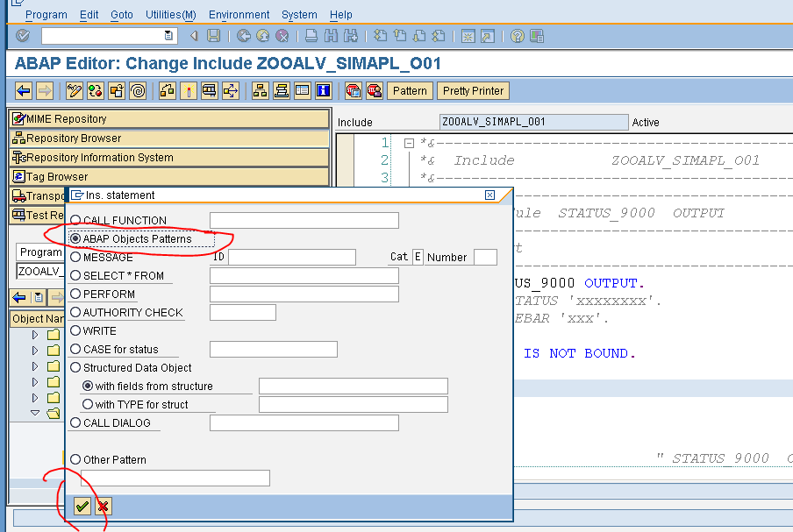Open the Find icon in the standard toolbar
This screenshot has height=532, width=793.
tap(329, 36)
